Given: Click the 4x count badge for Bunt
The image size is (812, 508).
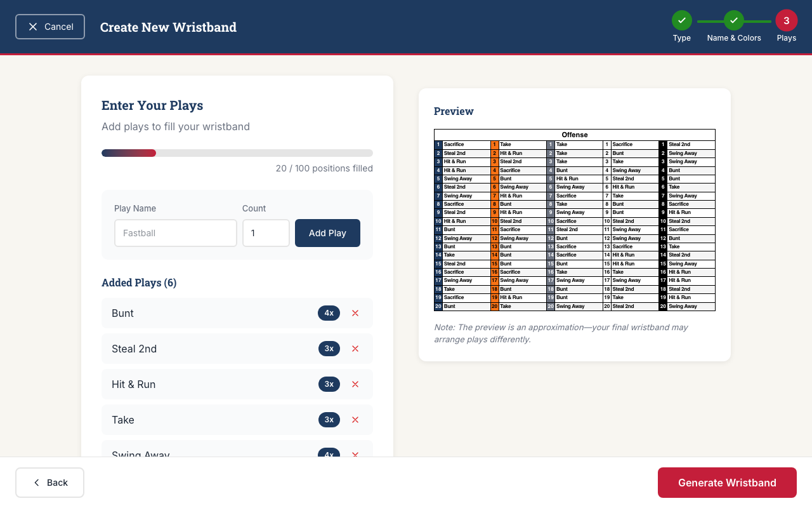Looking at the screenshot, I should pos(329,313).
